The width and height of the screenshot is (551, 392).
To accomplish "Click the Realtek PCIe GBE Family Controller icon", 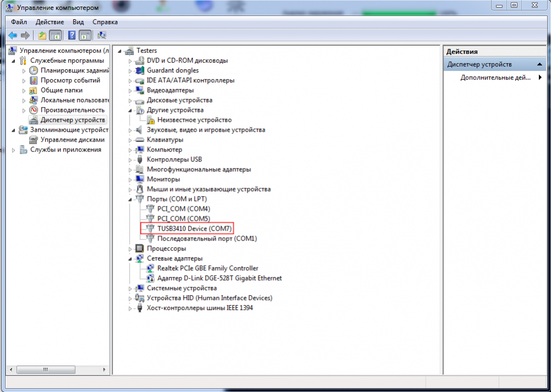I will [x=149, y=268].
